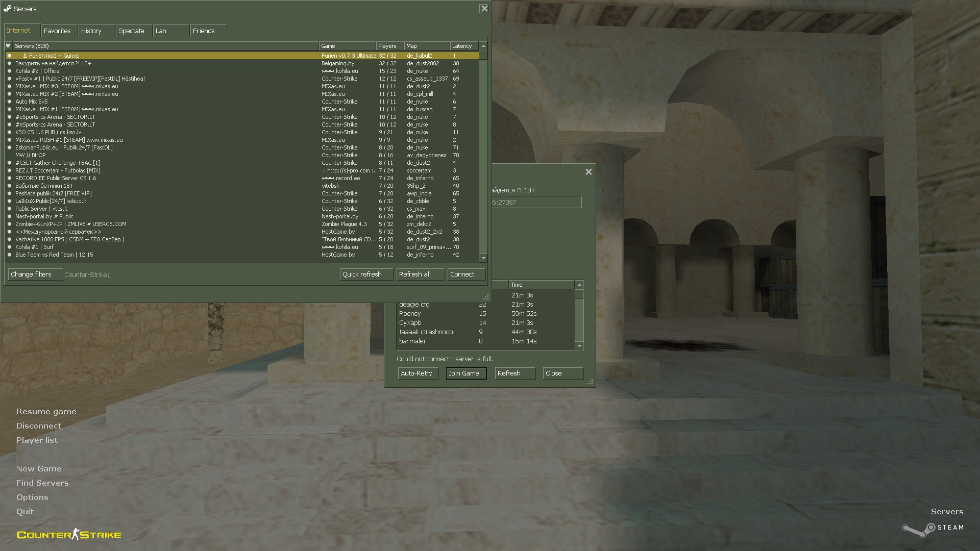The width and height of the screenshot is (980, 551).
Task: Click the shield icon next to Kohila #2 | Official
Action: (9, 71)
